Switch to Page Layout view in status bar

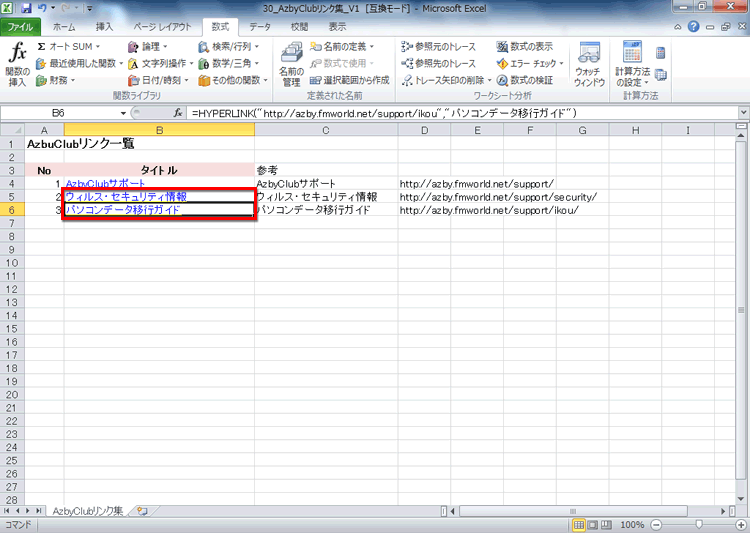[x=593, y=525]
